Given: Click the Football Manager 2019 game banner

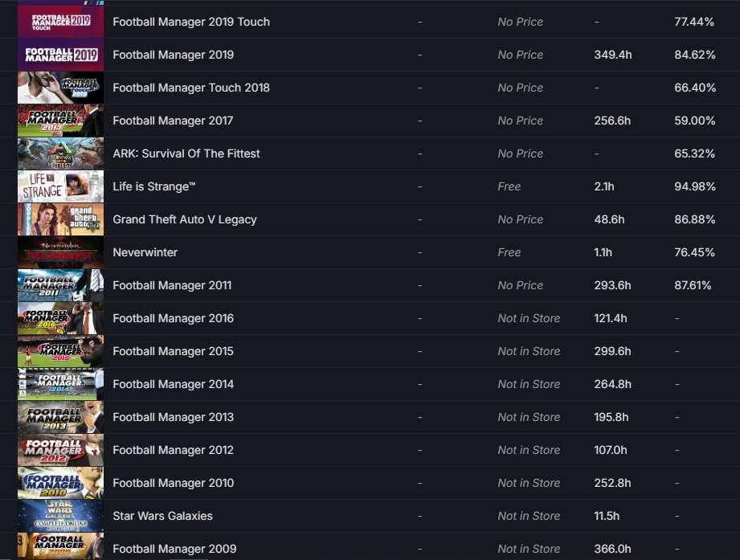Looking at the screenshot, I should tap(60, 55).
